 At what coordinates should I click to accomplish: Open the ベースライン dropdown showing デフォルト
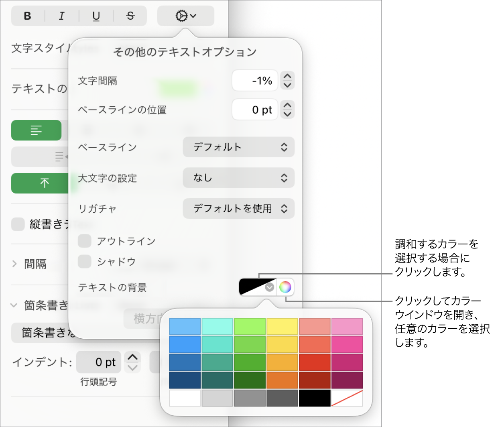pos(238,147)
